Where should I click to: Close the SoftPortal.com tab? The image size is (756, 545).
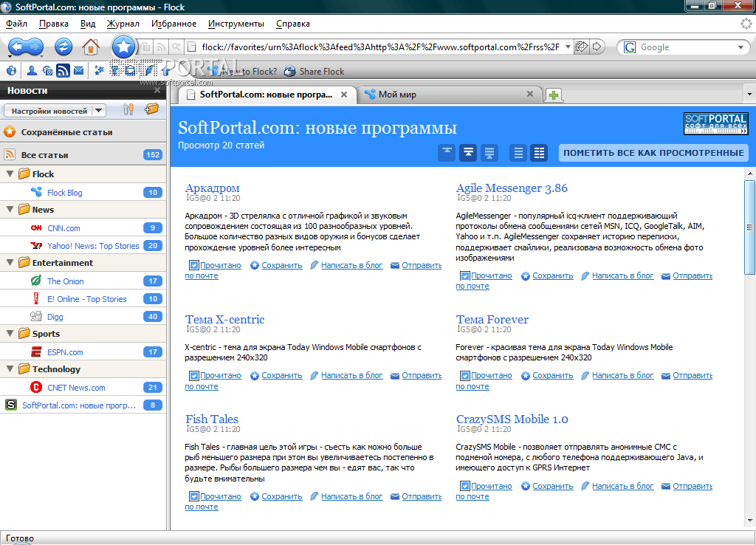click(344, 95)
